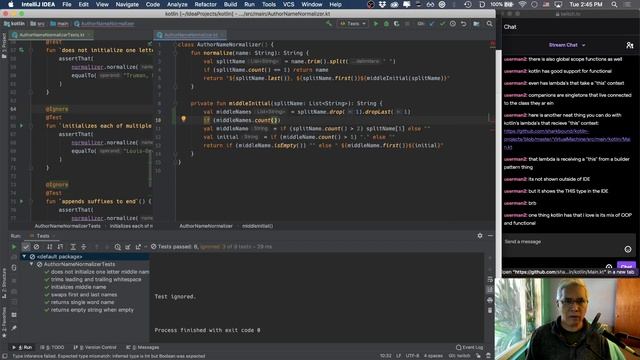
Task: Click 'kotlin' project breadcrumb in navigation bar
Action: [15, 24]
